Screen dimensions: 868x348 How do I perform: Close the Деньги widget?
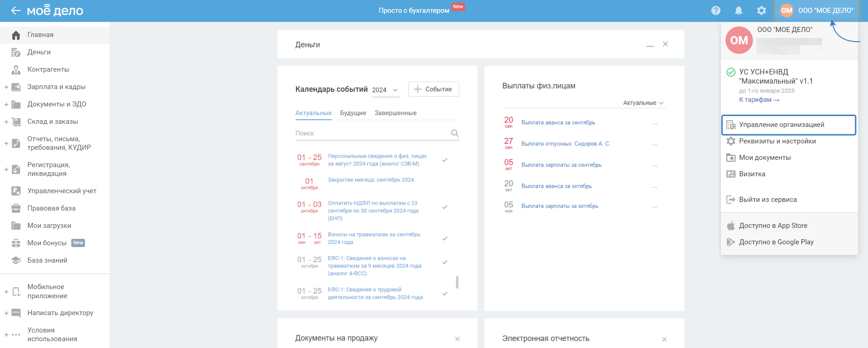tap(666, 44)
